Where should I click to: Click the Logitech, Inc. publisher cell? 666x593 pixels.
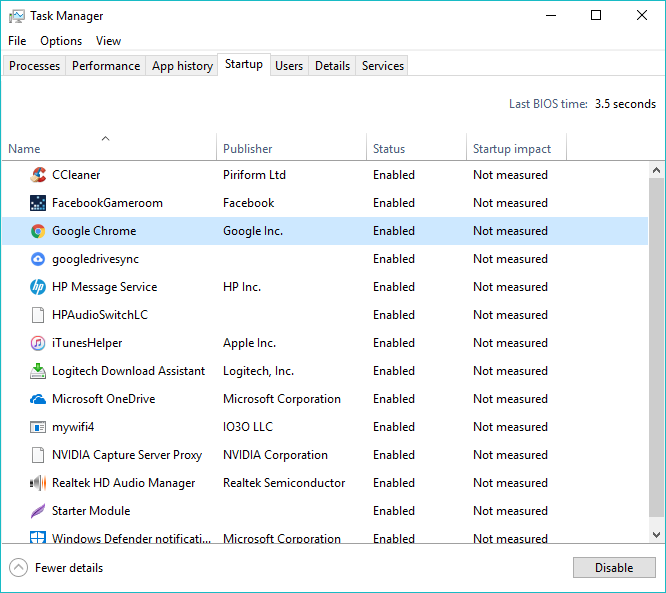[x=258, y=371]
